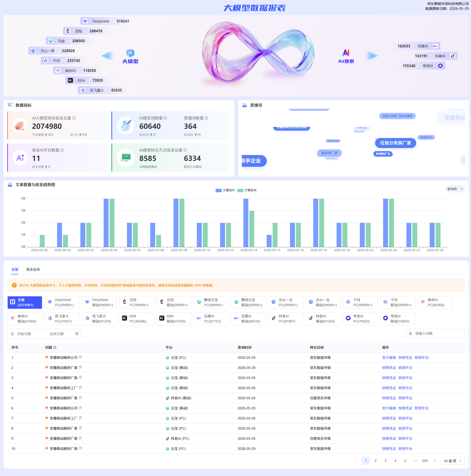
Task: Click document icon beside question in row 1
Action: (80, 357)
